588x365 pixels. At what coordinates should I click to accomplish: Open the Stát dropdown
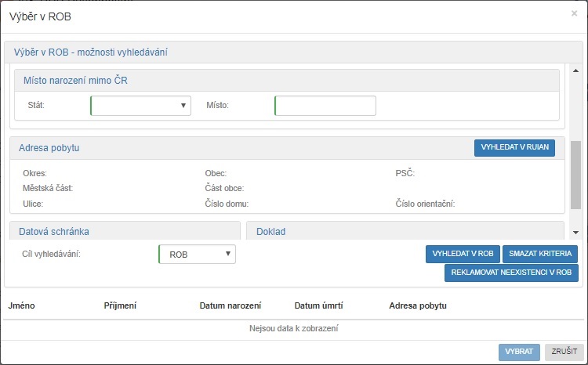[x=141, y=106]
